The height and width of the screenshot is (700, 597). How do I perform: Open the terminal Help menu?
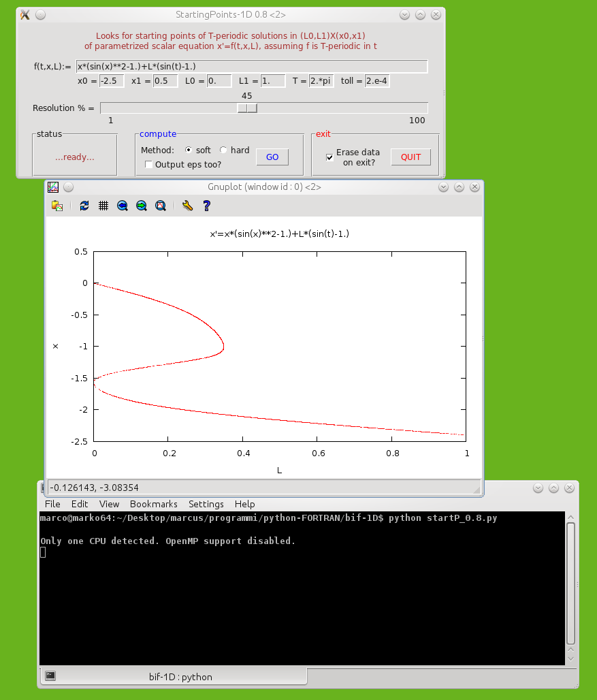pos(245,504)
